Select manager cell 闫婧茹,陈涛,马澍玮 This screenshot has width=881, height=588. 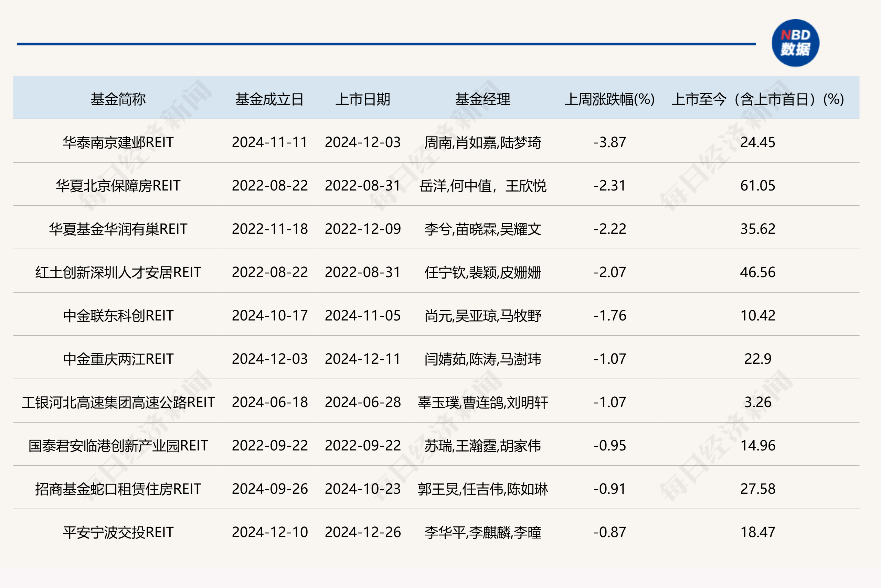[483, 359]
